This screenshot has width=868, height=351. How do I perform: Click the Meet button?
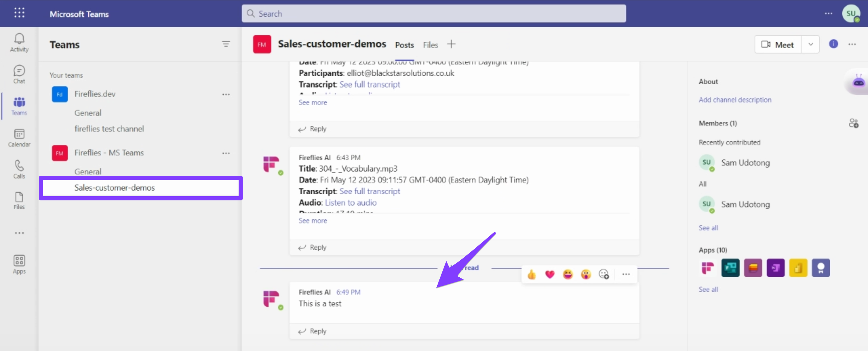click(x=777, y=45)
